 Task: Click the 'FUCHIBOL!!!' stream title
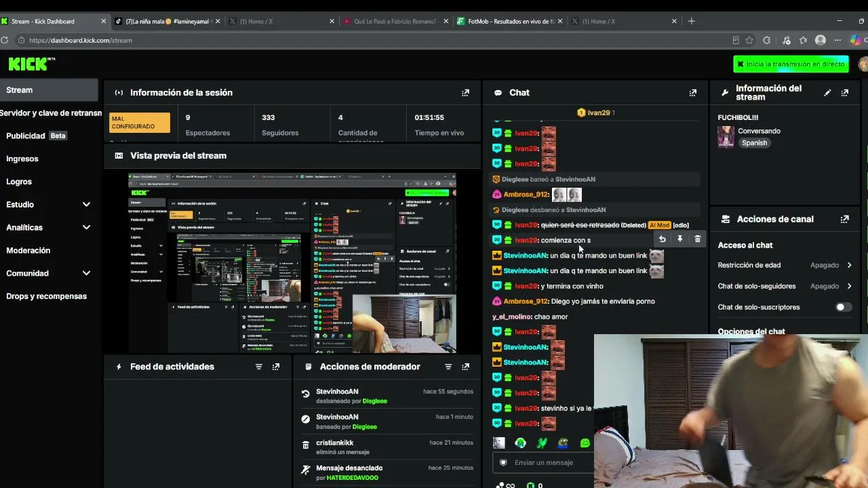point(738,117)
